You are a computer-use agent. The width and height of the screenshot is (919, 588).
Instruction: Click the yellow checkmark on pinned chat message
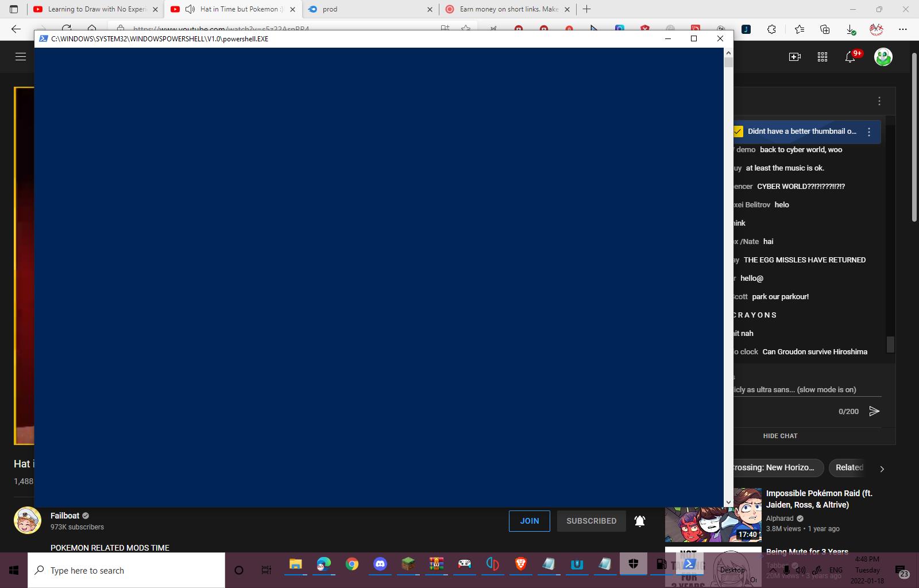[738, 131]
